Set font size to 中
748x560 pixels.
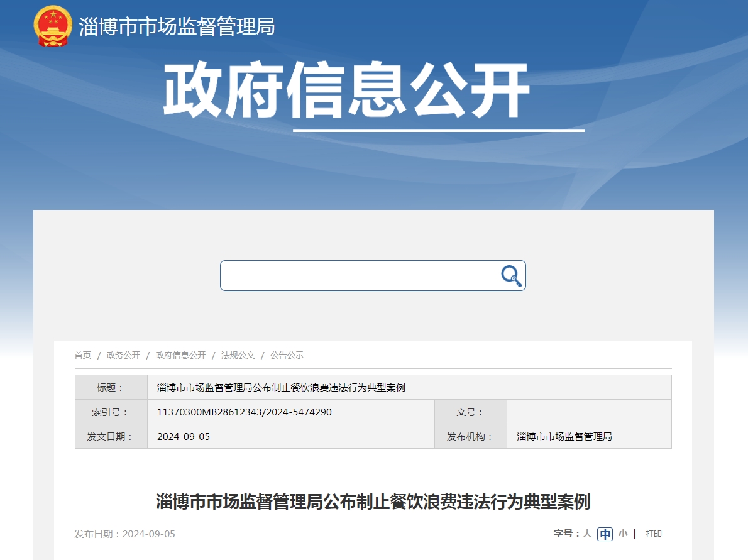605,534
